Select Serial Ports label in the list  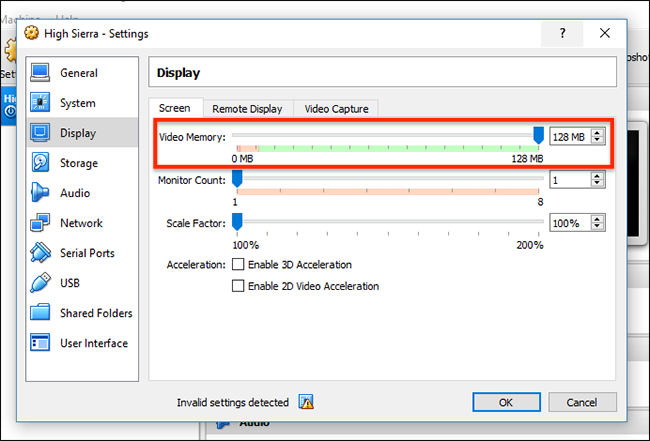click(x=87, y=253)
